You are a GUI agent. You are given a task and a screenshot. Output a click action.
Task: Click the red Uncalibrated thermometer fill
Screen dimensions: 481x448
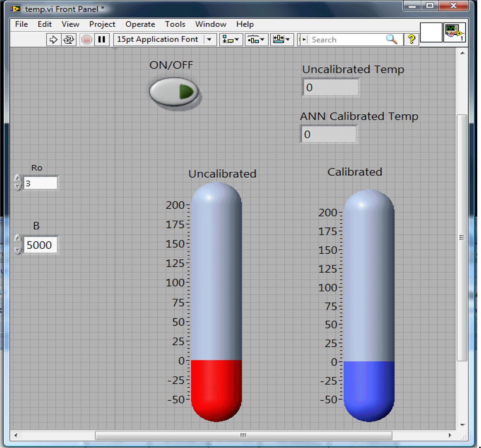point(216,390)
